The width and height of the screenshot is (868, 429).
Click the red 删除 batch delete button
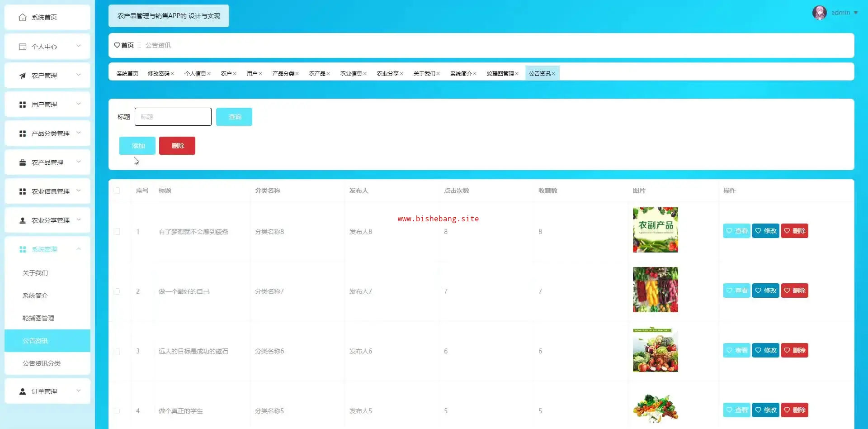click(177, 146)
